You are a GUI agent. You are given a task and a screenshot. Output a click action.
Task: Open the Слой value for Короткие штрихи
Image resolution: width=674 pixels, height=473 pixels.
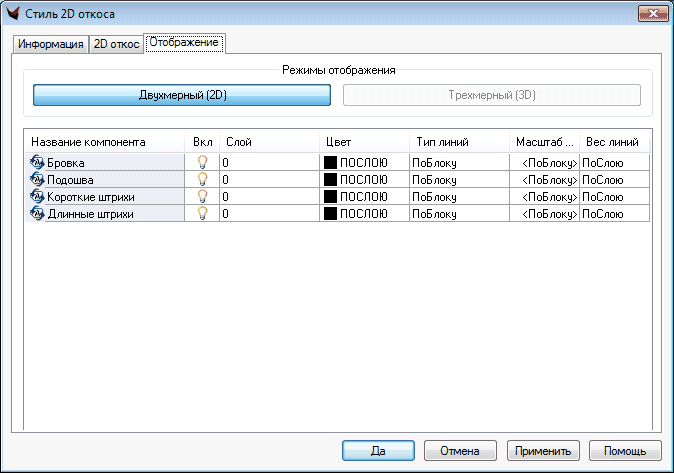pyautogui.click(x=268, y=196)
